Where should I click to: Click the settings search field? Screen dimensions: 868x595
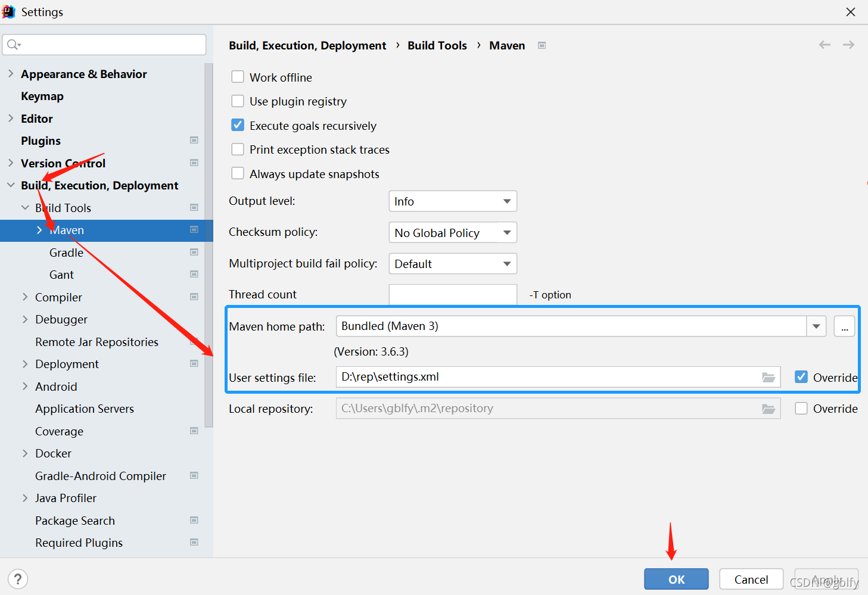click(x=104, y=45)
